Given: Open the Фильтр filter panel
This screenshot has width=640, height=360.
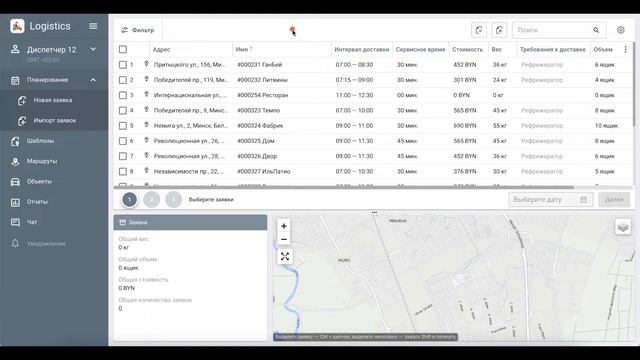Looking at the screenshot, I should click(x=138, y=30).
